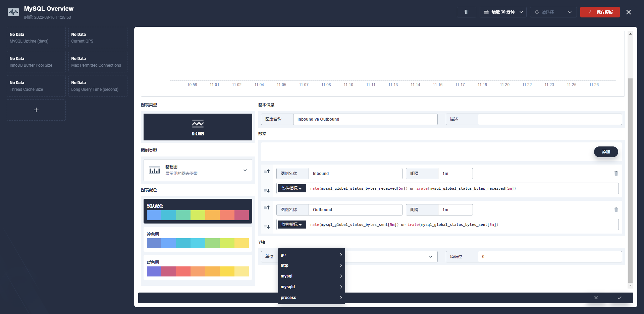Click the scrollbar down arrow

click(630, 286)
